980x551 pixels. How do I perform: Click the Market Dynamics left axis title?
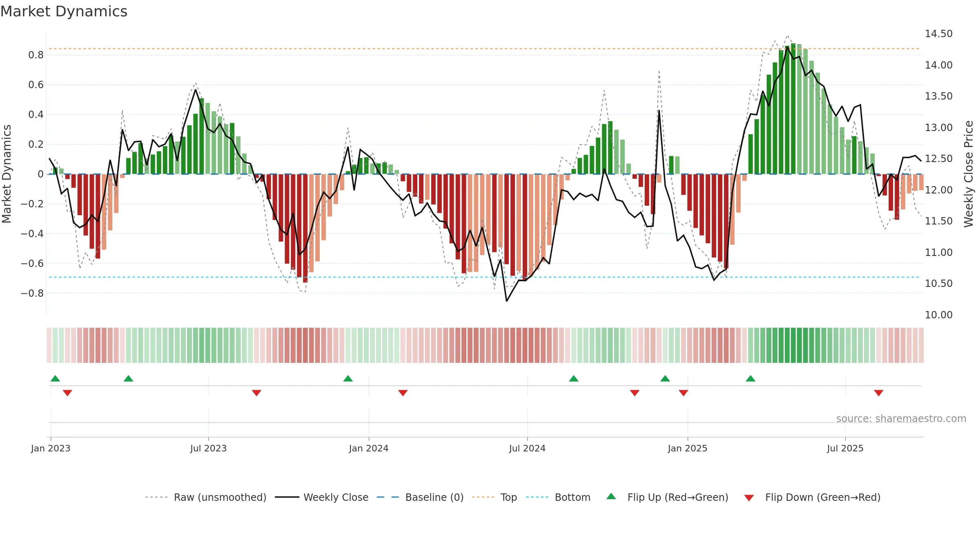coord(7,174)
